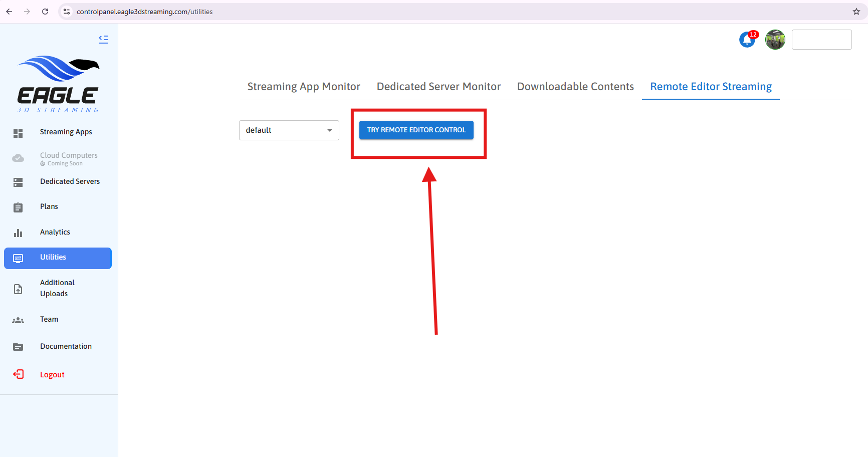Screen dimensions: 868x457
Task: Click the empty field beside the avatar
Action: pos(821,40)
